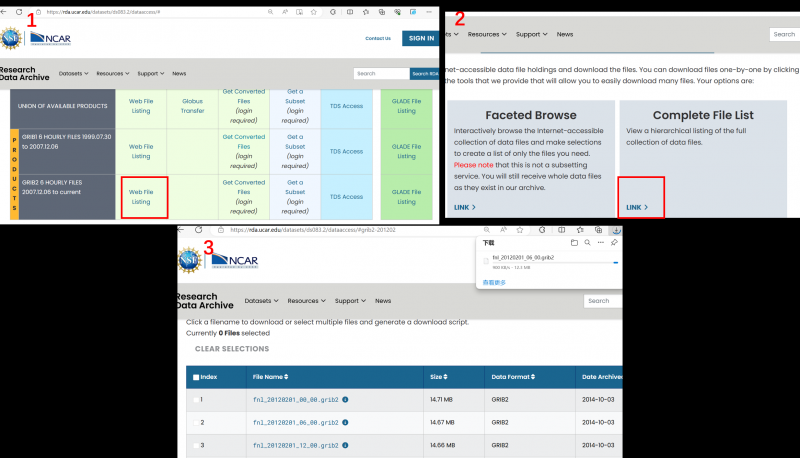Pin the download popup panel
This screenshot has width=800, height=458.
click(x=615, y=242)
